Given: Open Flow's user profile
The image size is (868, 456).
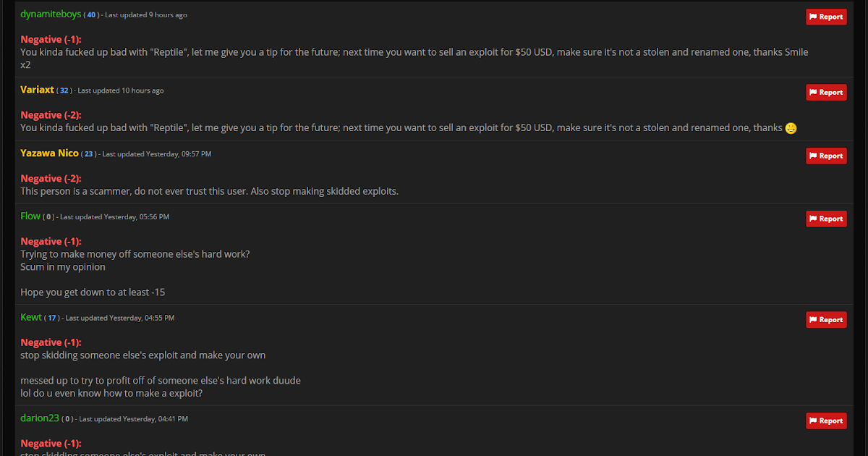Looking at the screenshot, I should click(30, 216).
